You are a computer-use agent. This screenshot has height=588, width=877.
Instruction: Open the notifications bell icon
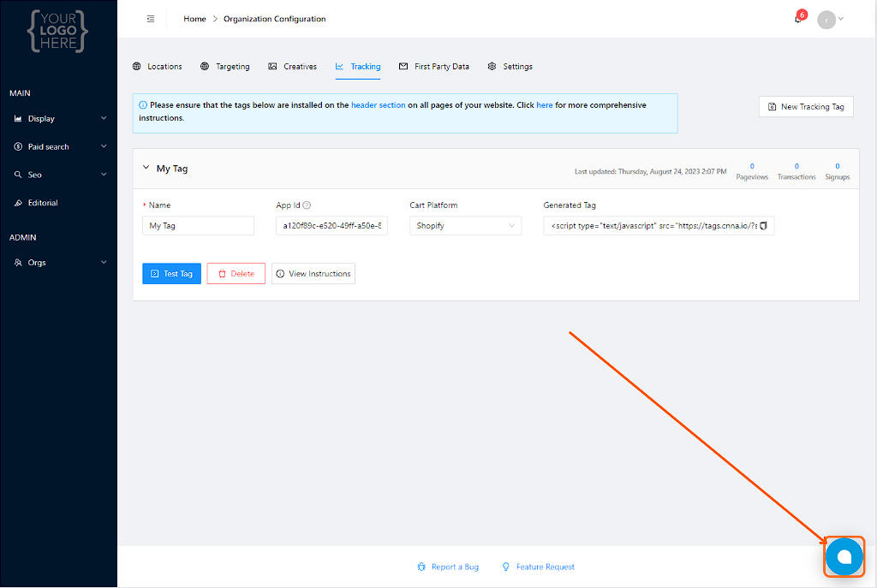tap(797, 19)
